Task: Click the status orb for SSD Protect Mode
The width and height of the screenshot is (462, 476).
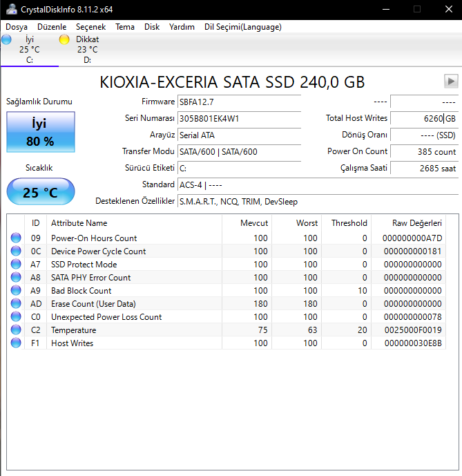Action: click(x=16, y=264)
